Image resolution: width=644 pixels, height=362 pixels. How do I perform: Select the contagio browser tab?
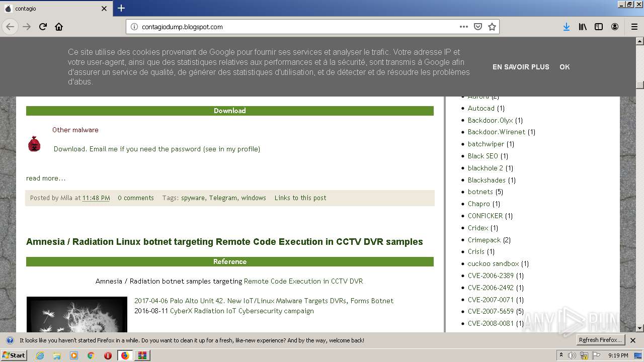[x=55, y=9]
